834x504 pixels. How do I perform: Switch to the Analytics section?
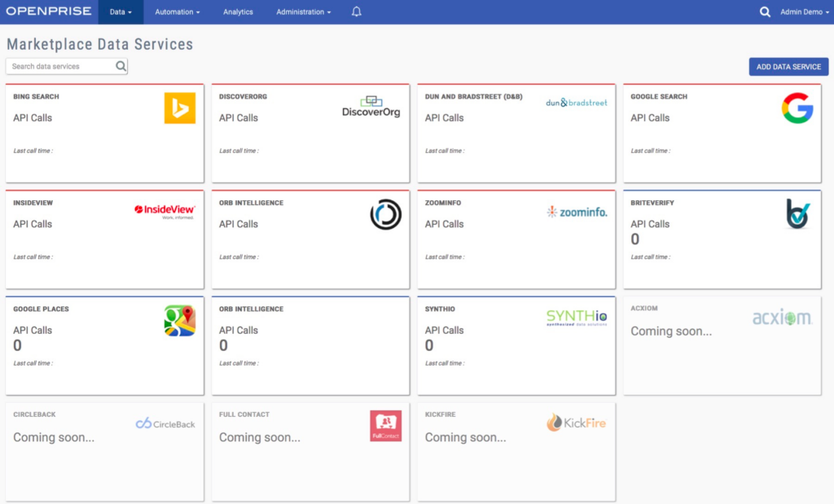(x=238, y=11)
